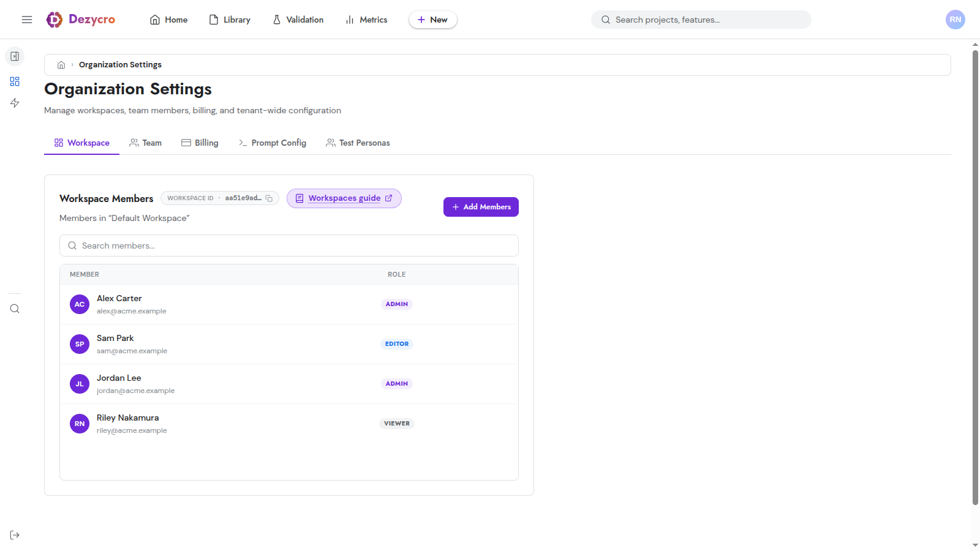Select the name Sam Park

coord(115,338)
